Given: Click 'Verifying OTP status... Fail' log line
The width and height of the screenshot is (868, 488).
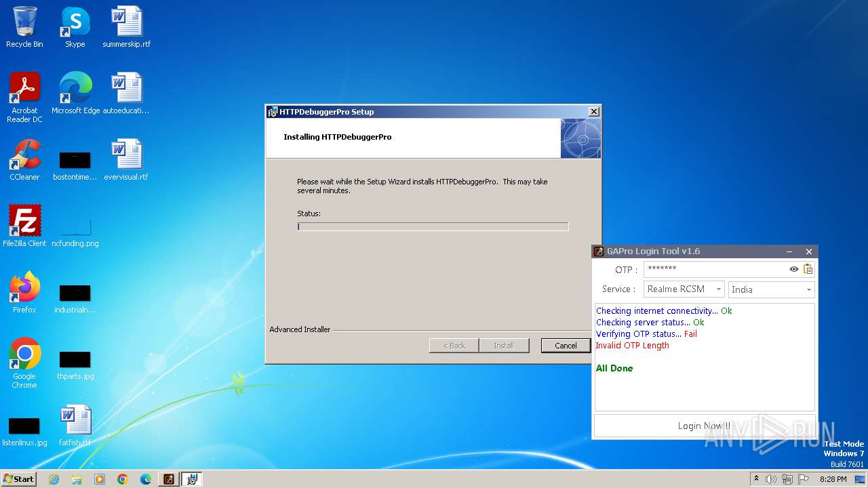Looking at the screenshot, I should click(x=646, y=334).
